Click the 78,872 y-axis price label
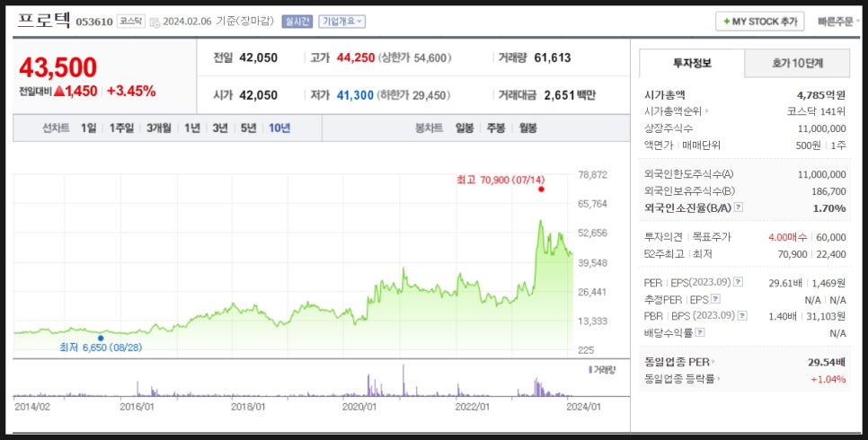Image resolution: width=868 pixels, height=440 pixels. [x=592, y=175]
